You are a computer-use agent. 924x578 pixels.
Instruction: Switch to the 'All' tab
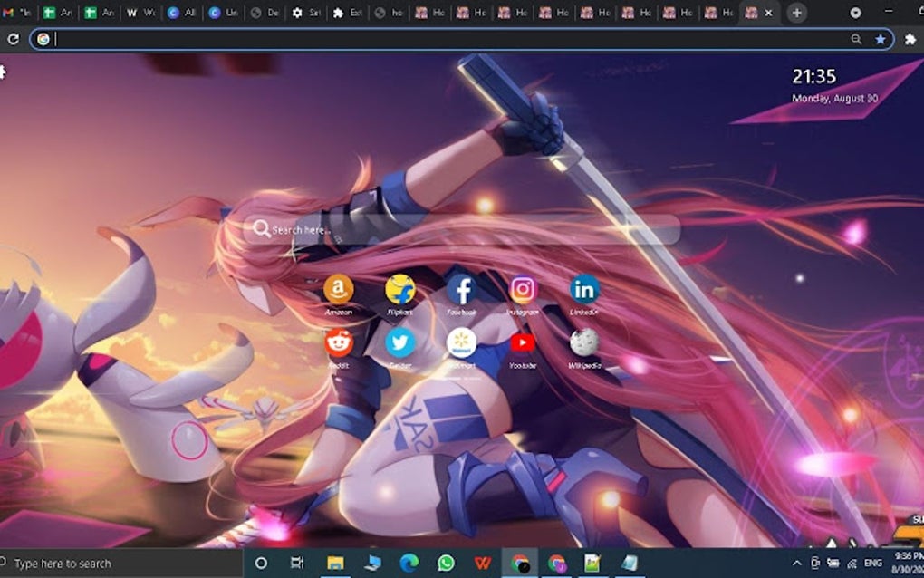[x=181, y=13]
